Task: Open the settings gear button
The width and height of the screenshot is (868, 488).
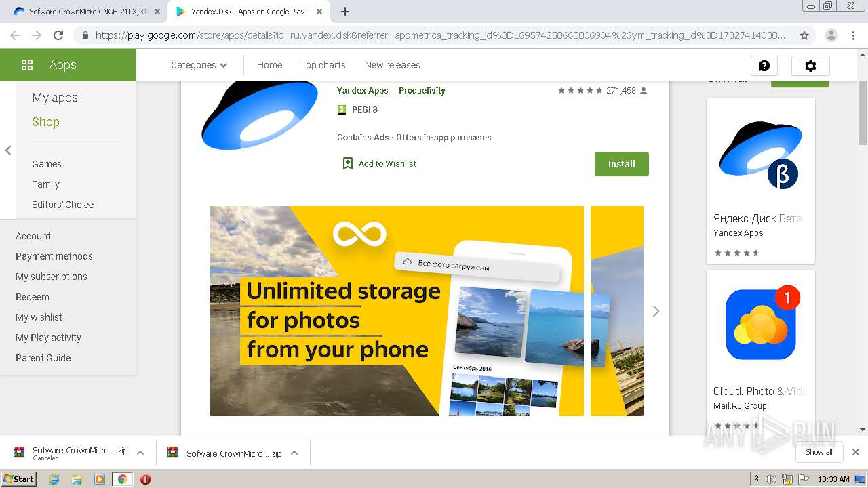Action: coord(810,66)
